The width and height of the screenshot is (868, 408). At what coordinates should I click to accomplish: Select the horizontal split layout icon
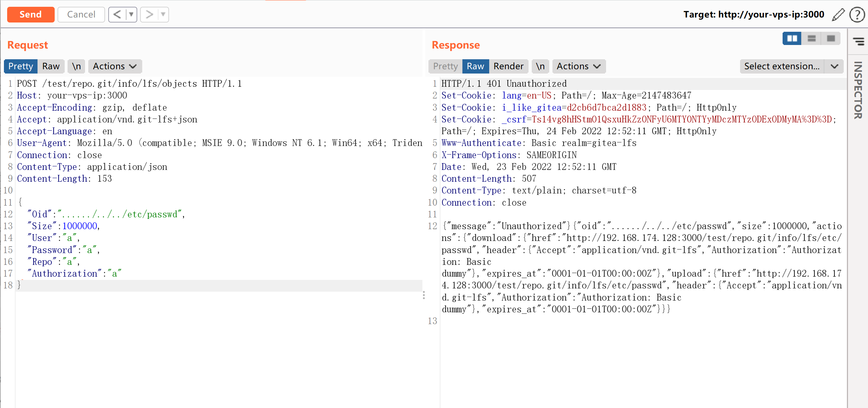(811, 38)
